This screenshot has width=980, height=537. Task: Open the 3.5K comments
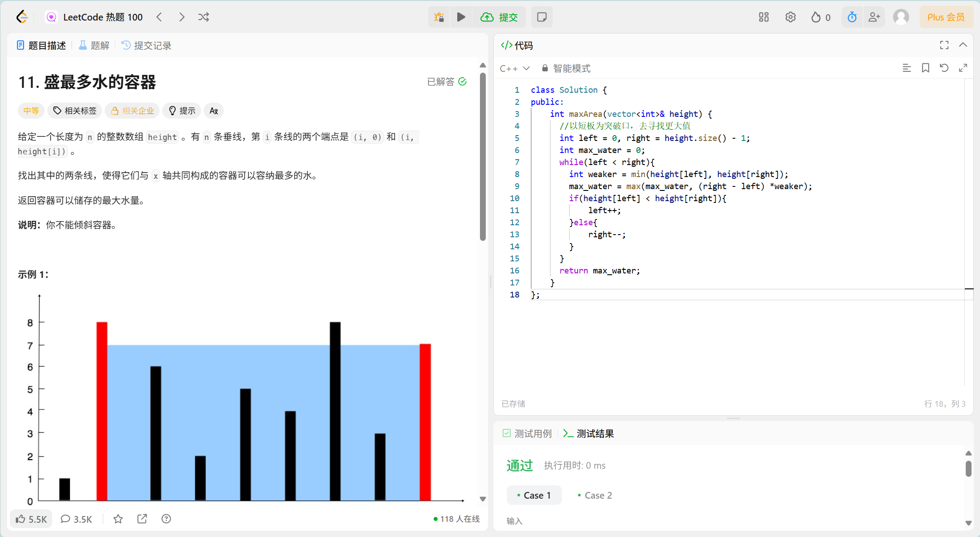tap(76, 519)
